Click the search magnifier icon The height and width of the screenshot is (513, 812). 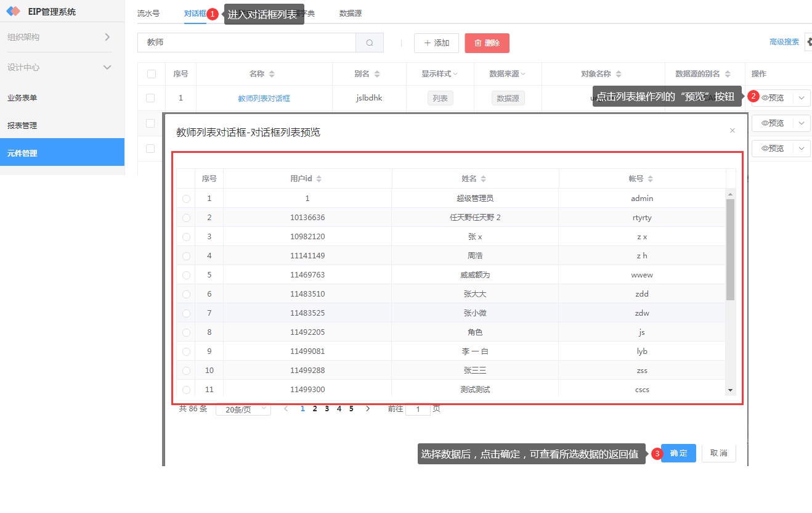click(x=370, y=43)
